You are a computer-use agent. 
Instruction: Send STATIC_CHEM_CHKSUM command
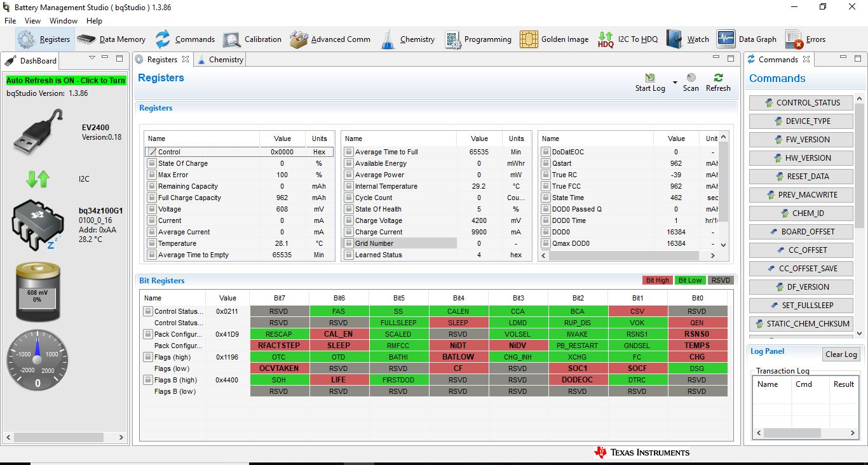point(802,324)
